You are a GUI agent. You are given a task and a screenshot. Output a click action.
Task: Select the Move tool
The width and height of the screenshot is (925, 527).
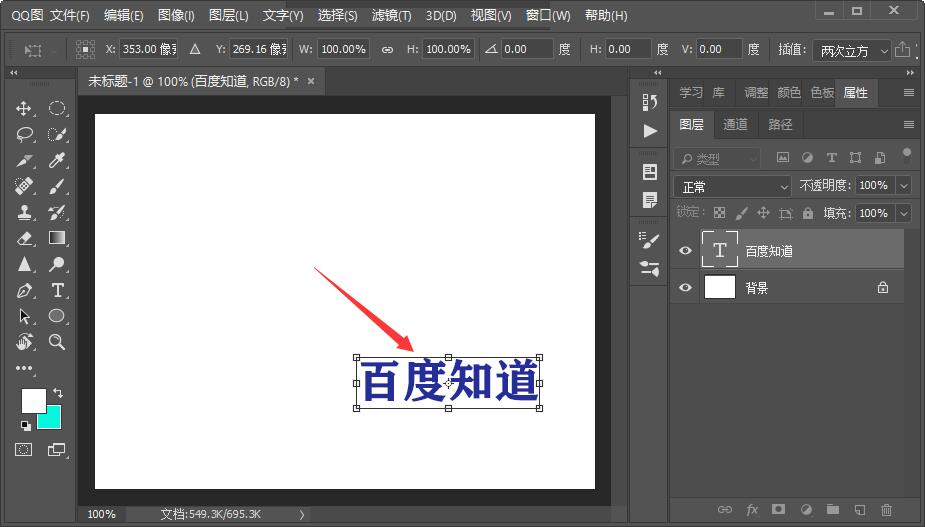(x=24, y=109)
